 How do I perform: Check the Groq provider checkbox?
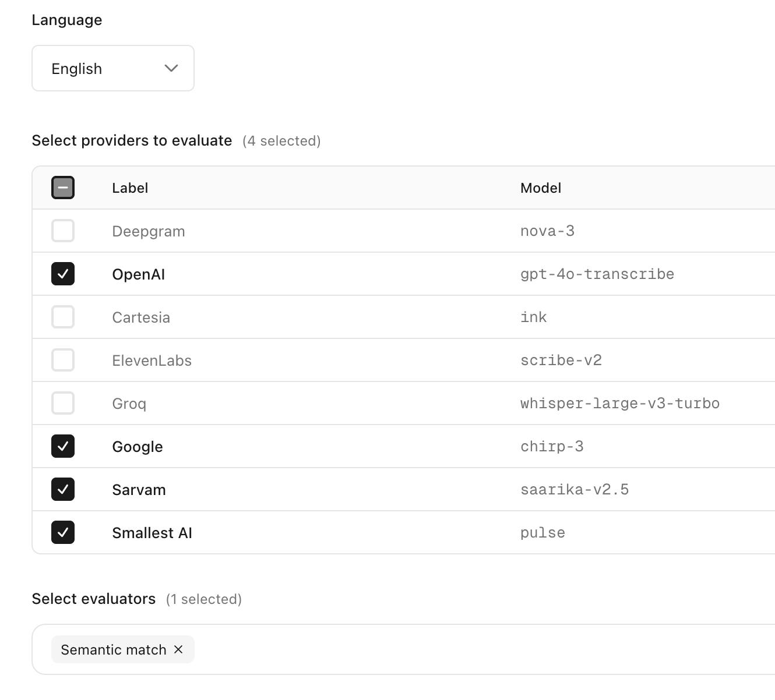63,403
